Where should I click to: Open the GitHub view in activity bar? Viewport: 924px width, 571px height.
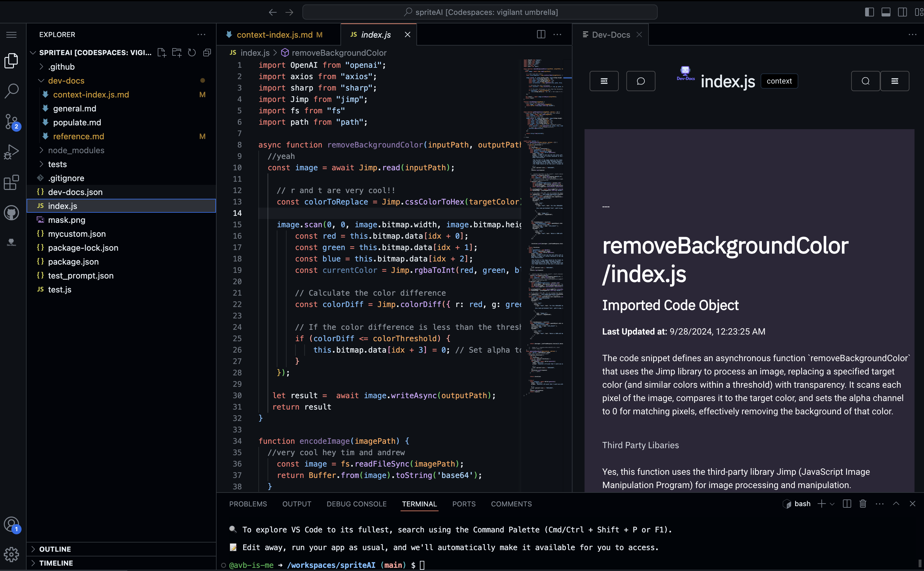coord(11,213)
